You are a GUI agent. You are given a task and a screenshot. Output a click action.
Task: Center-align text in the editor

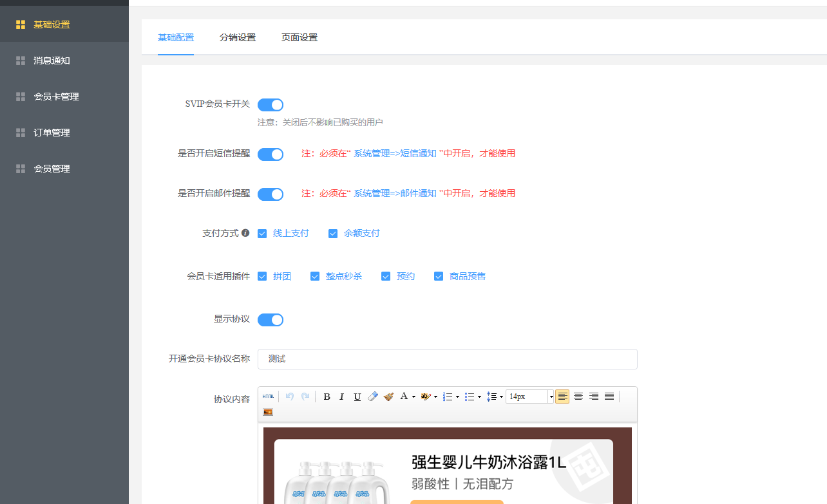(x=578, y=397)
